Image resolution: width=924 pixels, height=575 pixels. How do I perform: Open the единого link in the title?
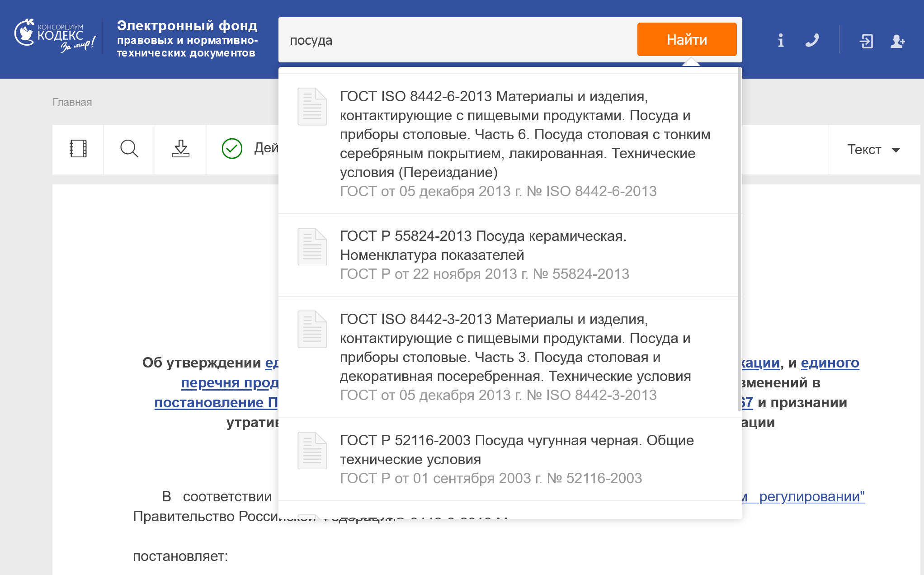pos(830,363)
